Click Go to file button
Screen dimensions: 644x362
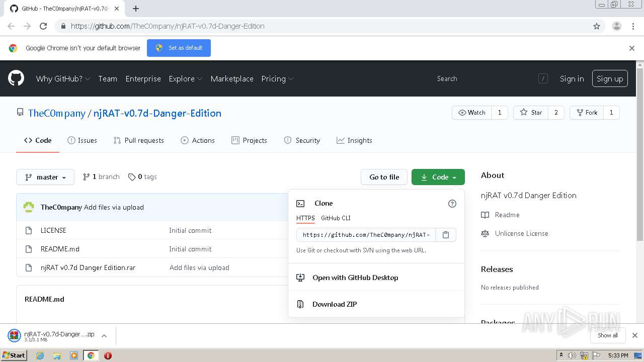pyautogui.click(x=384, y=177)
